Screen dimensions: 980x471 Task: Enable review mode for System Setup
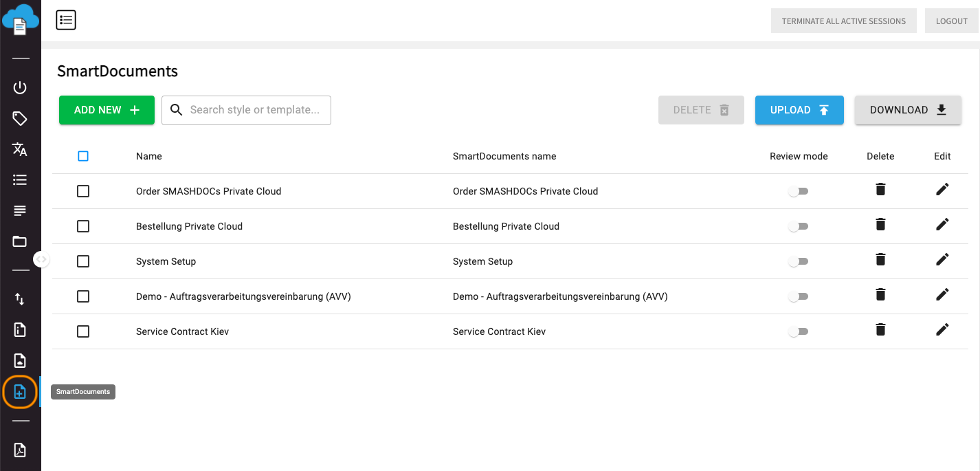click(x=798, y=261)
